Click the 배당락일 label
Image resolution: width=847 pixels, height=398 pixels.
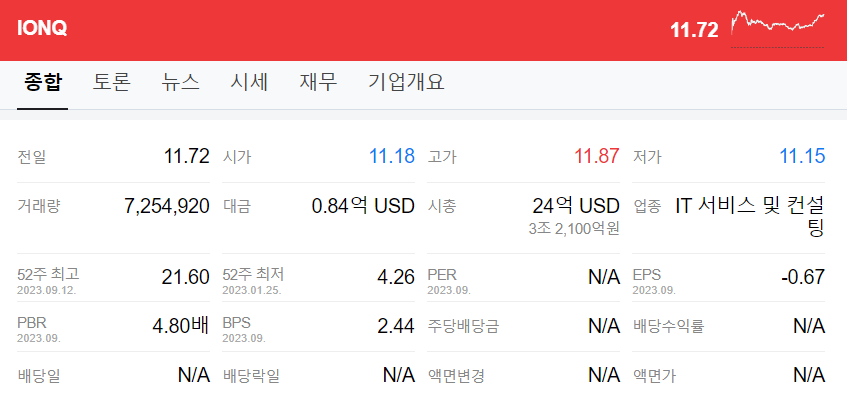click(x=251, y=375)
